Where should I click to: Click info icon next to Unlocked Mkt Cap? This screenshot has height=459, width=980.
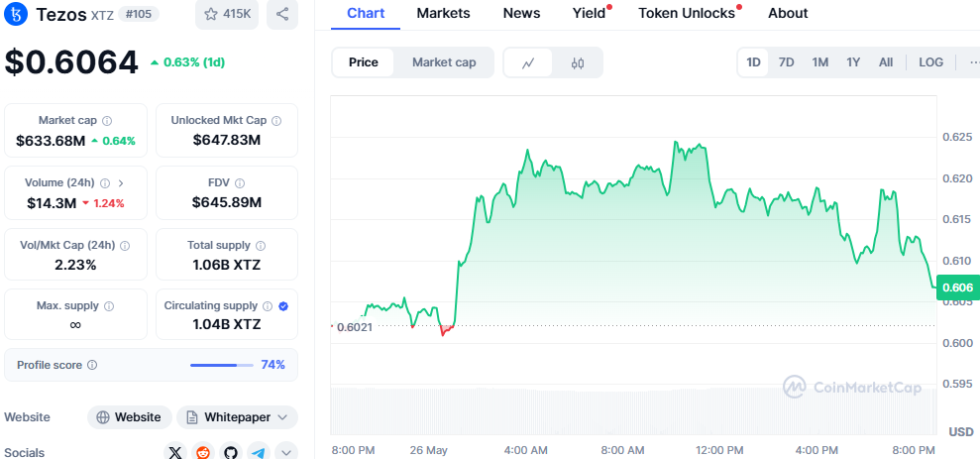tap(276, 120)
